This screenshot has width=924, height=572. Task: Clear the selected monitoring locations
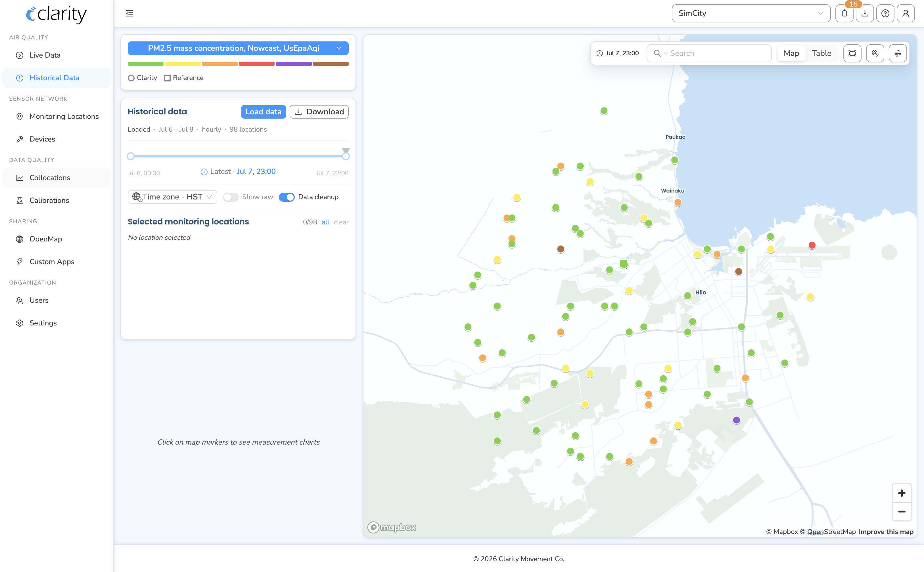point(341,222)
